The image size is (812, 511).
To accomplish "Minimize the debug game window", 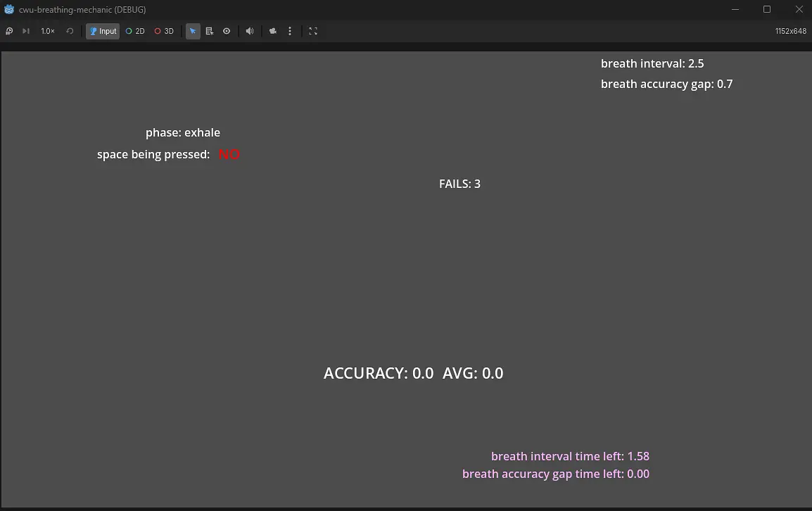I will (x=735, y=9).
